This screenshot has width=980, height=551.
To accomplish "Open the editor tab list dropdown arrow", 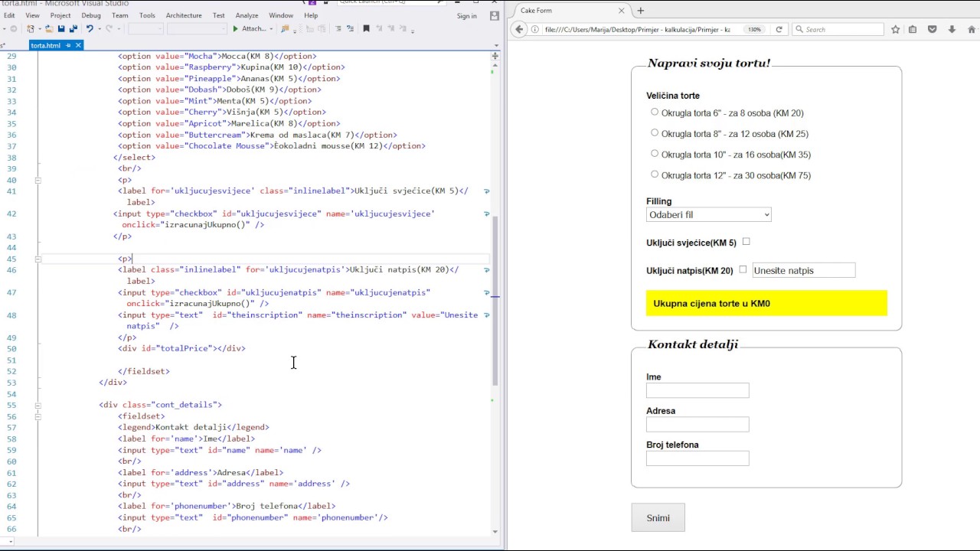I will point(495,46).
